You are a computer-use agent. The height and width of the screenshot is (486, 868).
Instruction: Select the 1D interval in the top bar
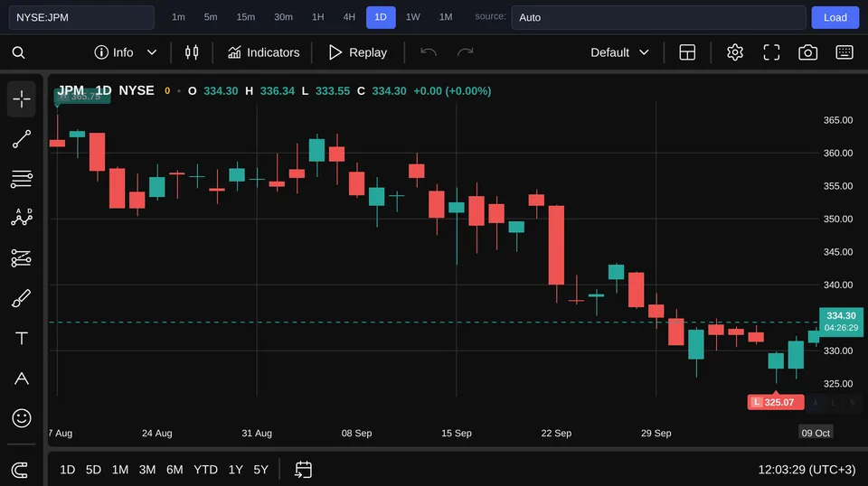point(381,17)
